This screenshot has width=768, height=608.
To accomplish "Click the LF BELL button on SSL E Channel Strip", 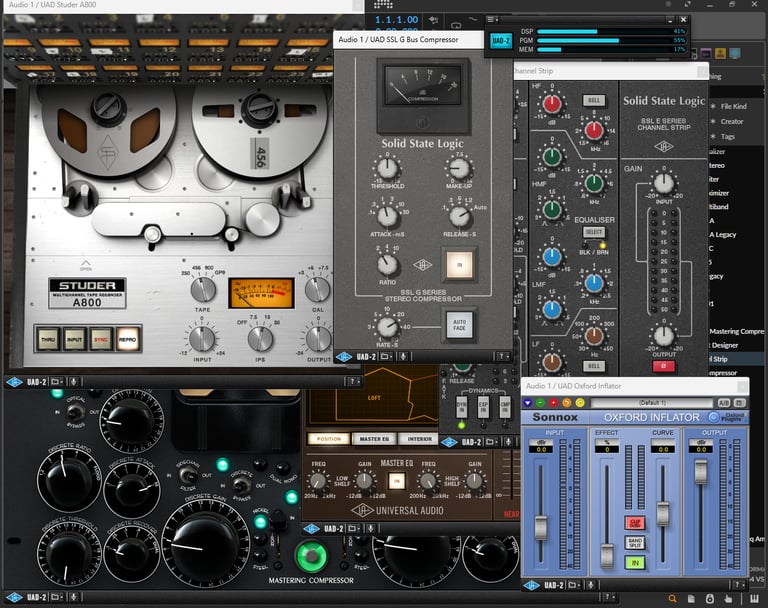I will pos(594,365).
